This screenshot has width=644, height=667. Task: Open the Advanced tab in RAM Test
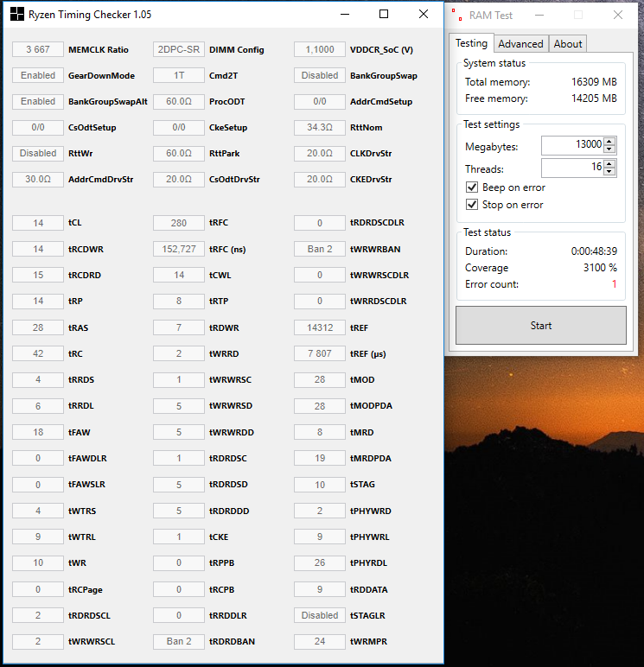[x=520, y=44]
